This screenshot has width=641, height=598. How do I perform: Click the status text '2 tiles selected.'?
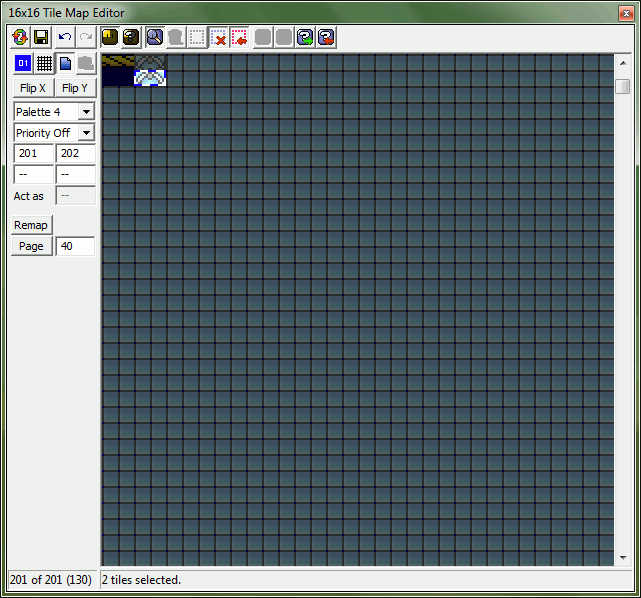pos(141,580)
